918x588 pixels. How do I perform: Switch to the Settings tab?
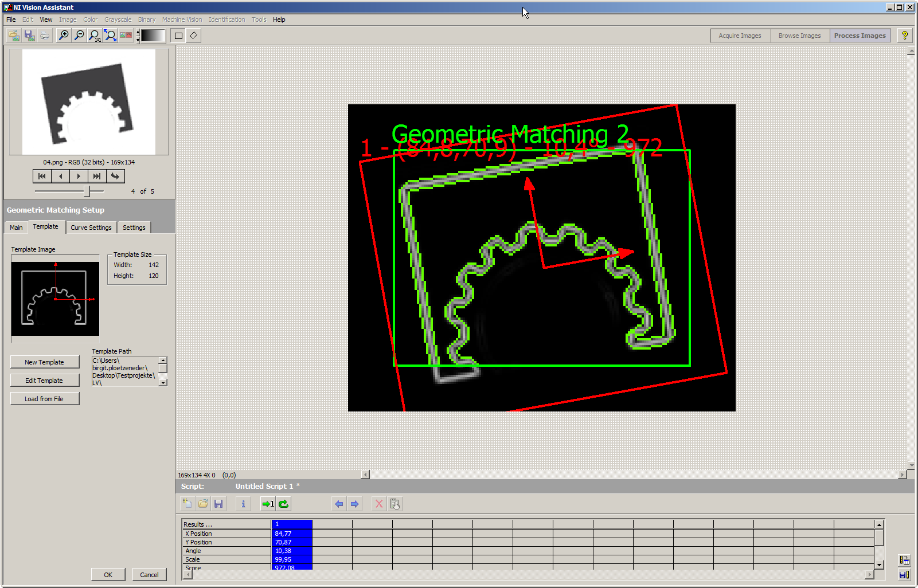coord(134,228)
